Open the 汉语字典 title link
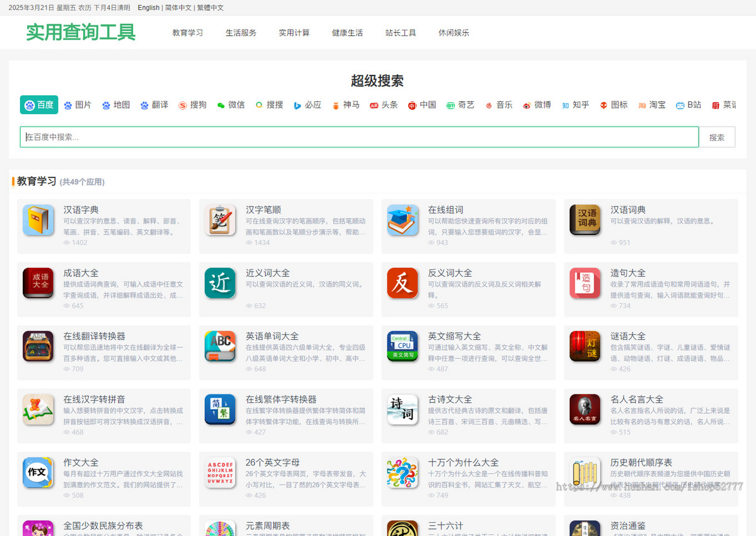This screenshot has height=536, width=756. (x=81, y=210)
